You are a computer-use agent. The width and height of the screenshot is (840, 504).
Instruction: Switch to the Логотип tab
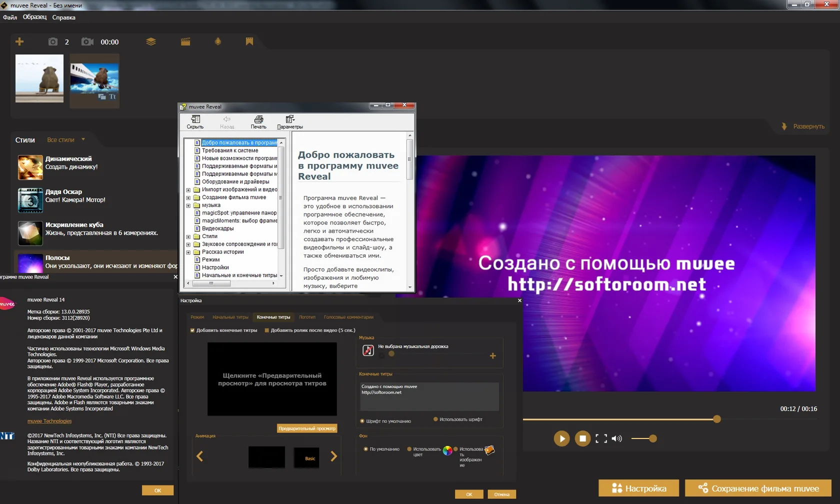pyautogui.click(x=307, y=317)
